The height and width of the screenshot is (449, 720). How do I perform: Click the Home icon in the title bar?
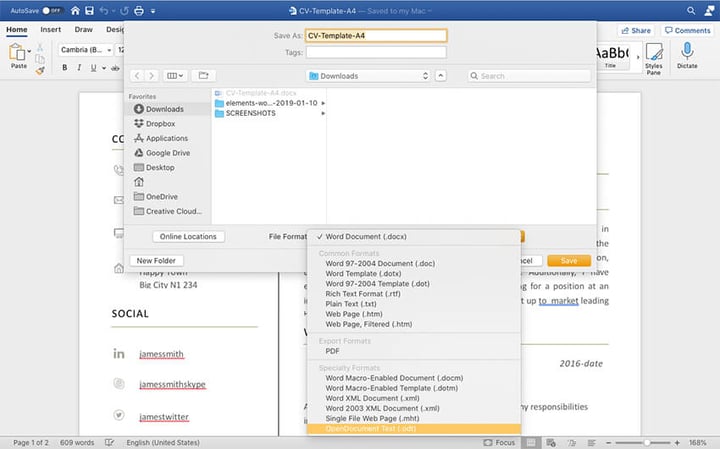(75, 11)
